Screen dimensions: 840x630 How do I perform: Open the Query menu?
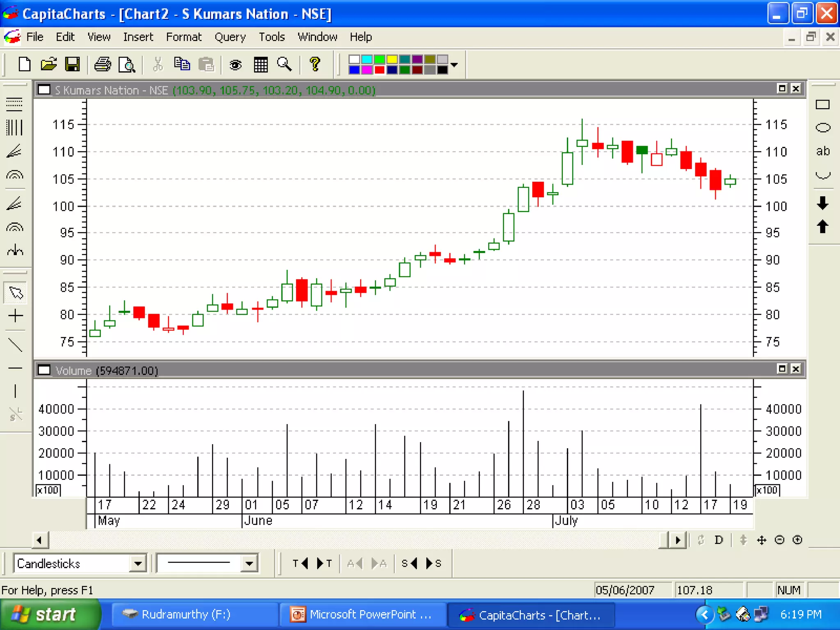(230, 37)
